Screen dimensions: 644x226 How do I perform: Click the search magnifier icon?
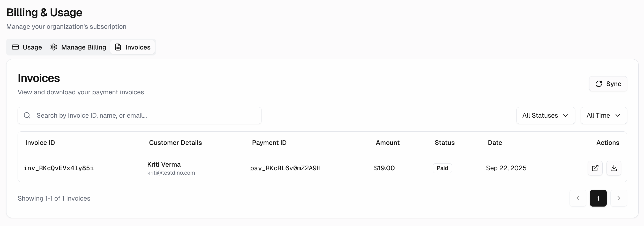click(x=27, y=115)
